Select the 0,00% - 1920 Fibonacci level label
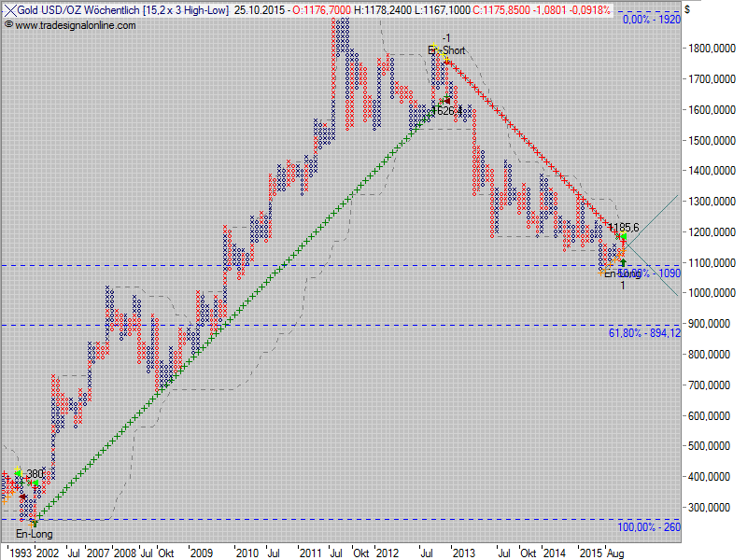Image resolution: width=747 pixels, height=560 pixels. point(651,19)
